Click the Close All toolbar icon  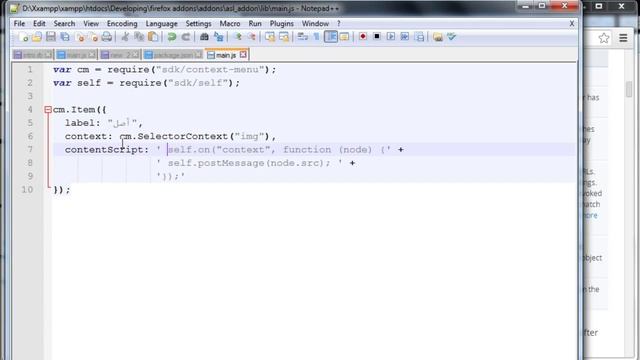coord(93,37)
